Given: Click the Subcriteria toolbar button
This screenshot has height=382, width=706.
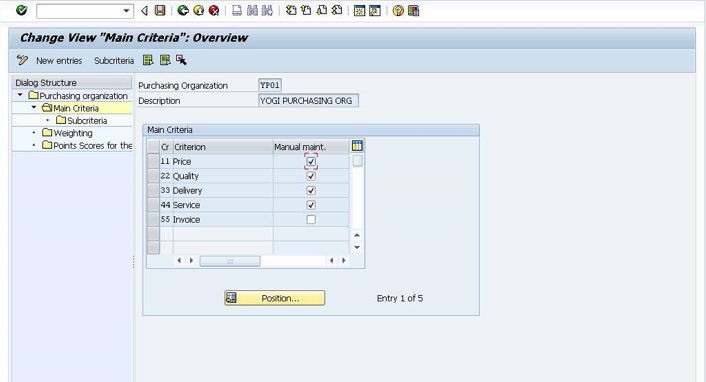Looking at the screenshot, I should (x=114, y=61).
